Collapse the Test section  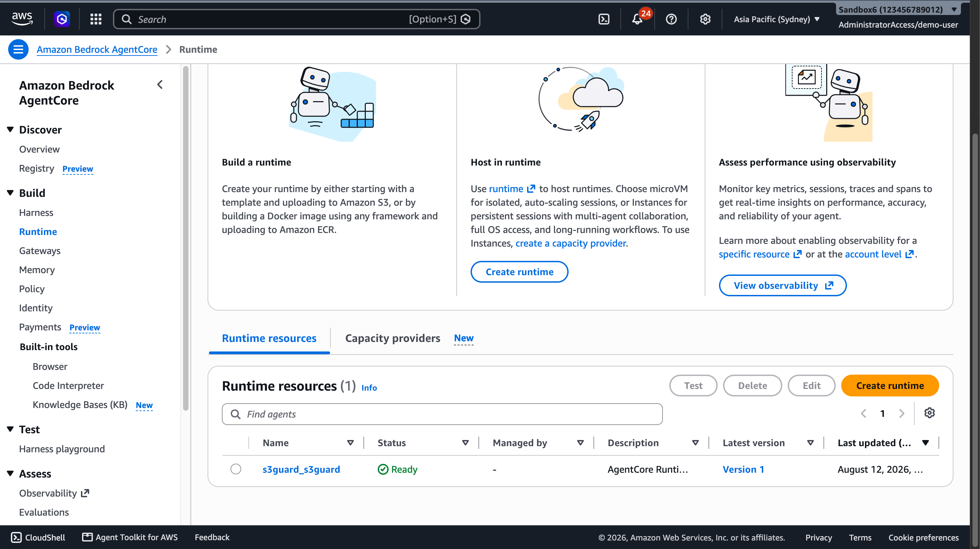[10, 429]
